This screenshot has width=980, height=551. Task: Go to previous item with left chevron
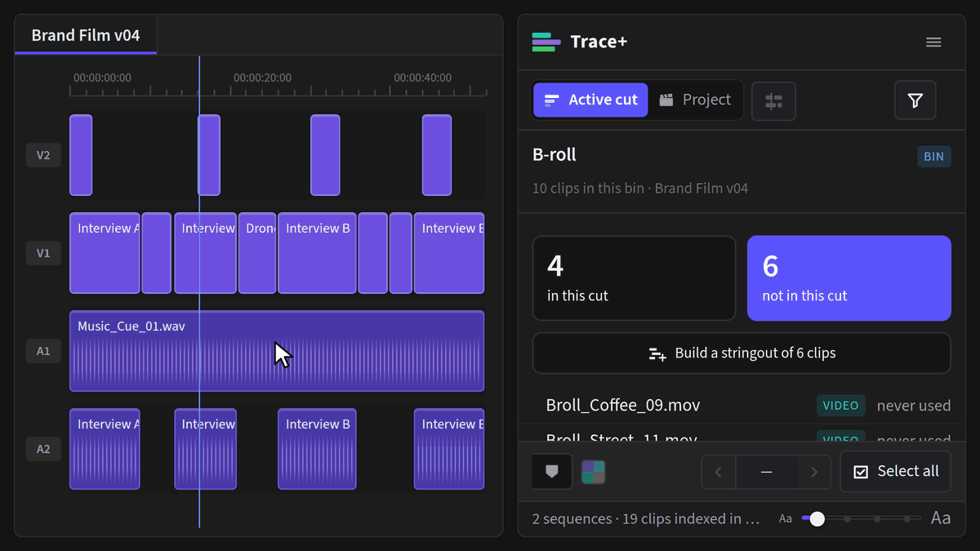click(719, 472)
